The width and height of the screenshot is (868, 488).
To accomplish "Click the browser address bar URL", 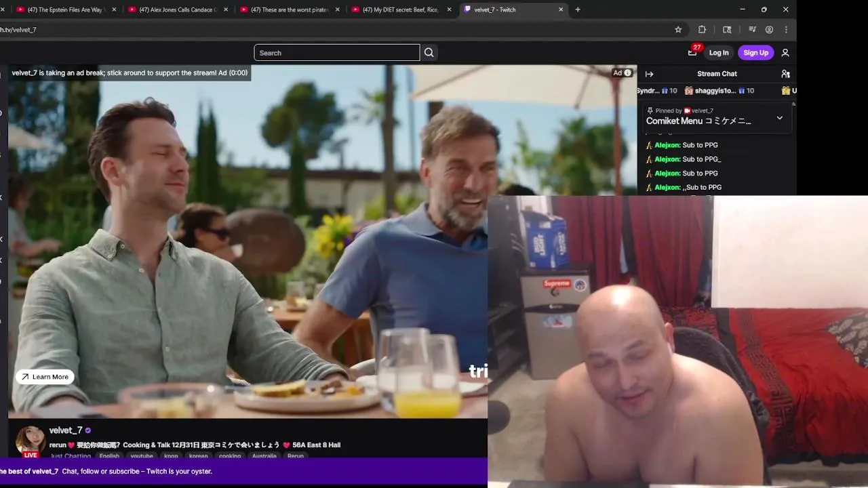I will pos(18,30).
